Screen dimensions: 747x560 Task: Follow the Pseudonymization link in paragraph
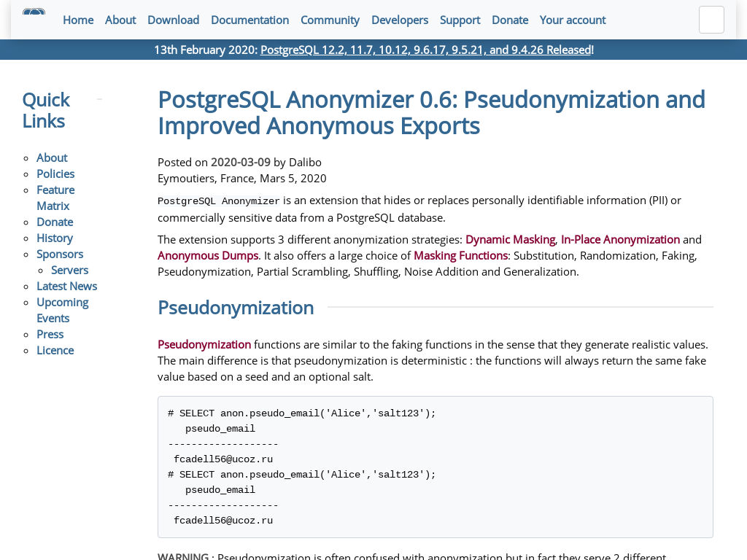pyautogui.click(x=204, y=344)
